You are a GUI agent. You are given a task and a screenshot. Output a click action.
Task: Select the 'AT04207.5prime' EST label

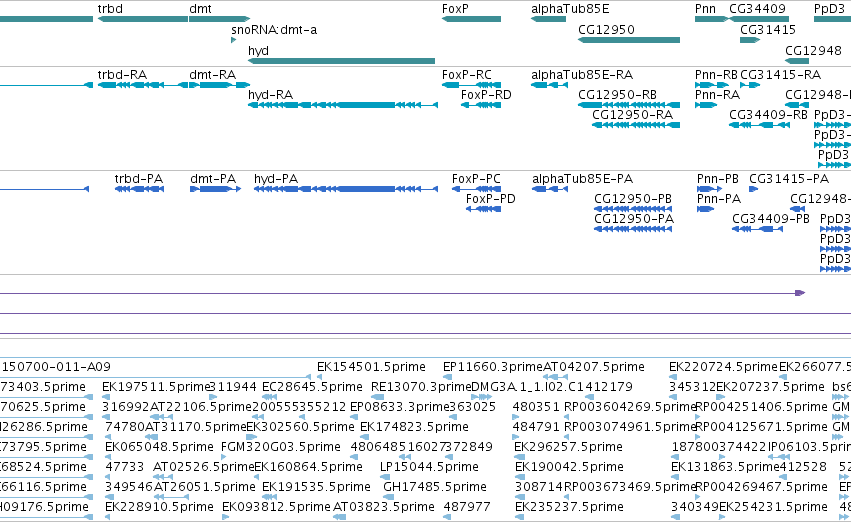tap(594, 367)
